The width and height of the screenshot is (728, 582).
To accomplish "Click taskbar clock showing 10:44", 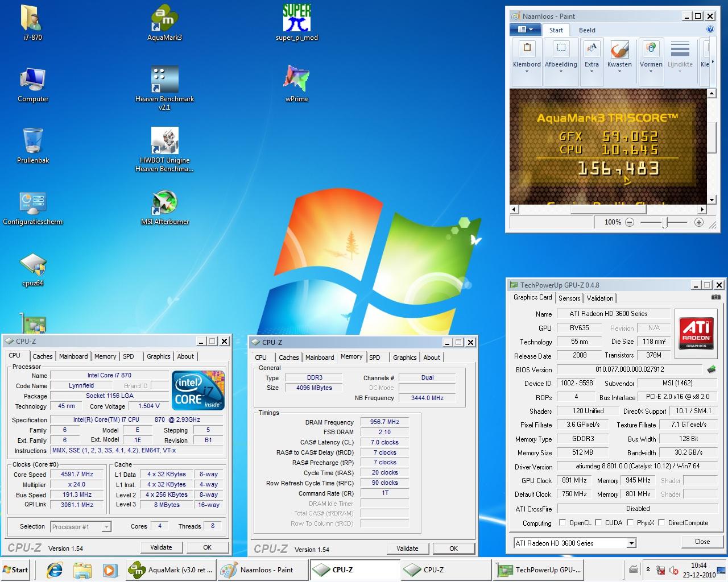I will pos(699,566).
